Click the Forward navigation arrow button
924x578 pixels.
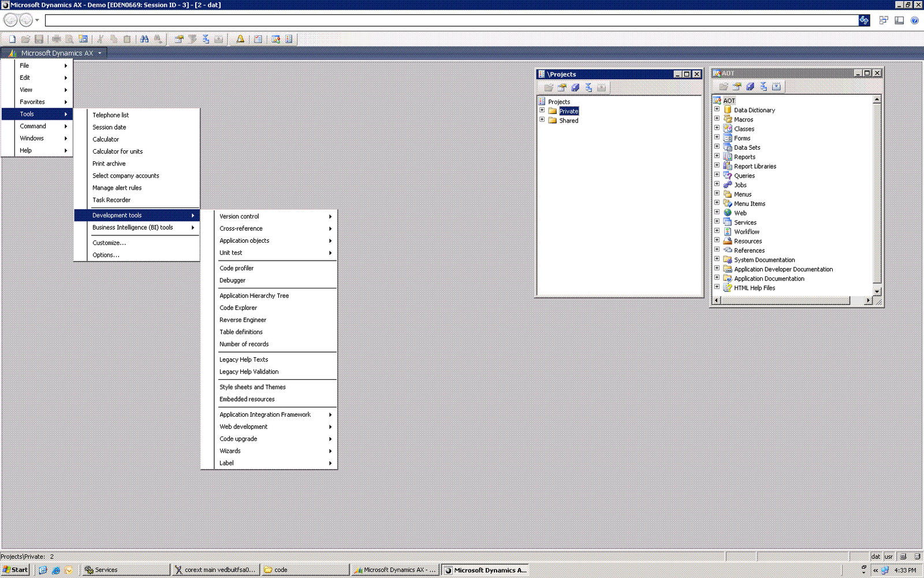(x=26, y=20)
